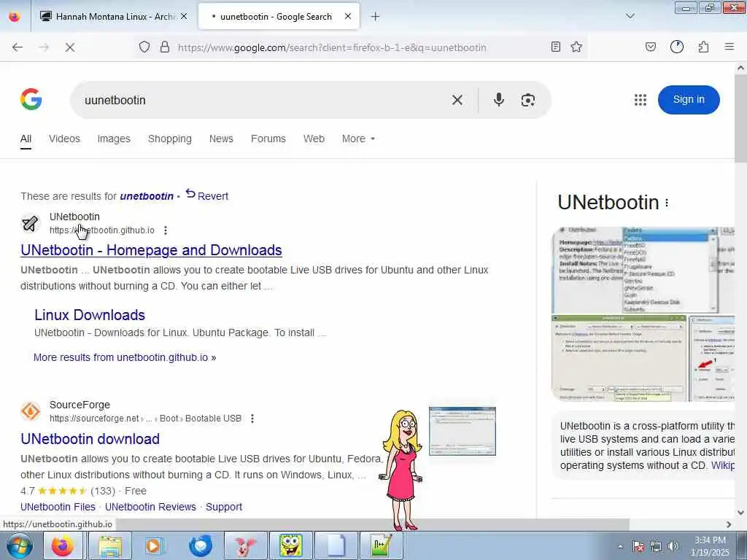The image size is (747, 560).
Task: Bookmark this page with the star icon
Action: (576, 47)
